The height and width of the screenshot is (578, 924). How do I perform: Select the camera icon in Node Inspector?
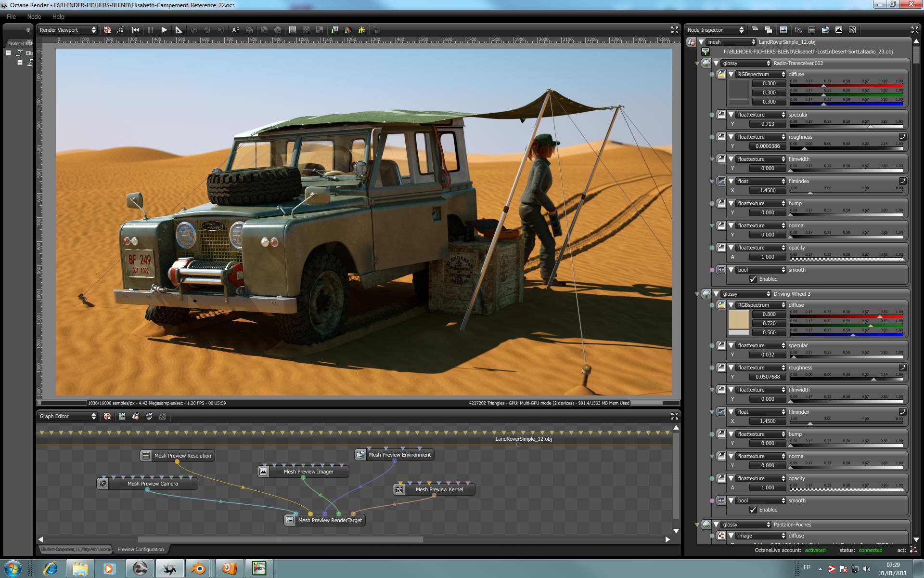point(798,30)
